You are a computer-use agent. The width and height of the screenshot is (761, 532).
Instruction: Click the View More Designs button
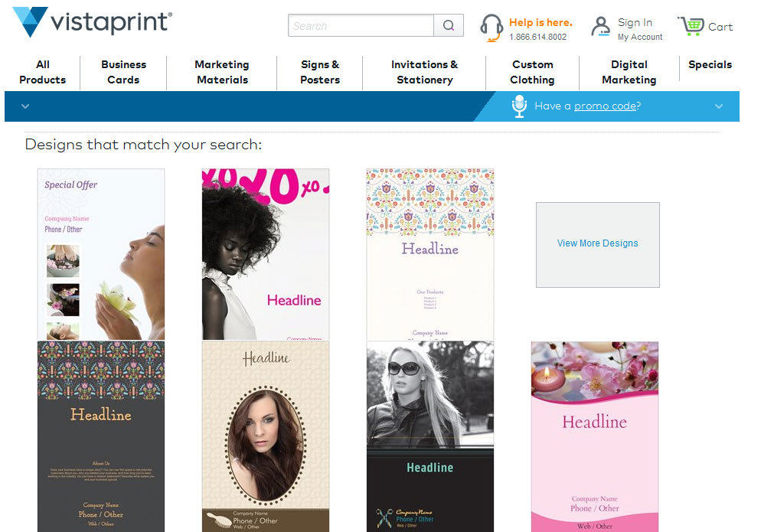[x=597, y=245]
